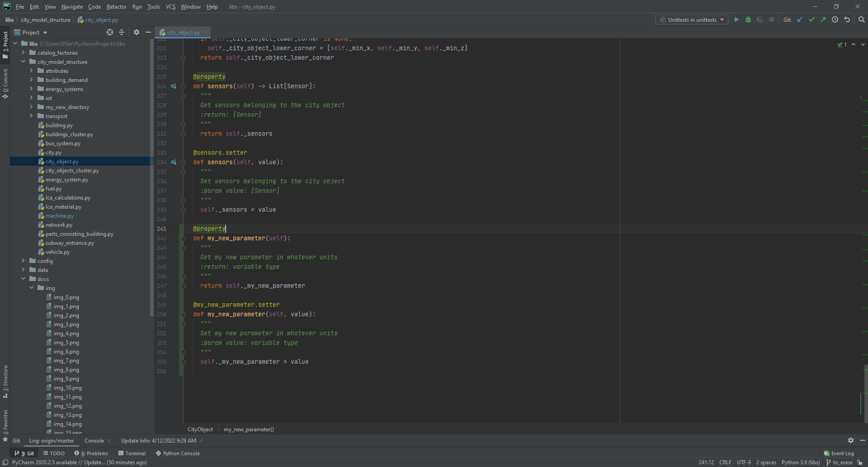Click the Python 3.9 interpreter widget

[801, 462]
